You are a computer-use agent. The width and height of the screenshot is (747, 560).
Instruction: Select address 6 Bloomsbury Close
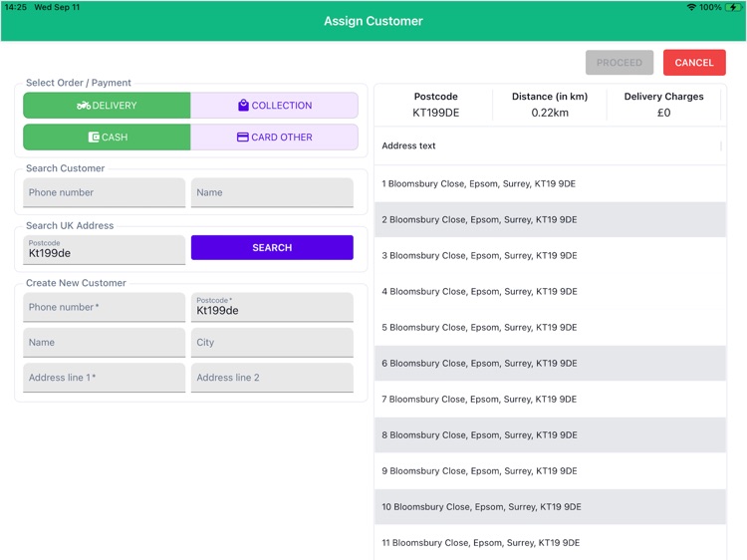pyautogui.click(x=550, y=363)
